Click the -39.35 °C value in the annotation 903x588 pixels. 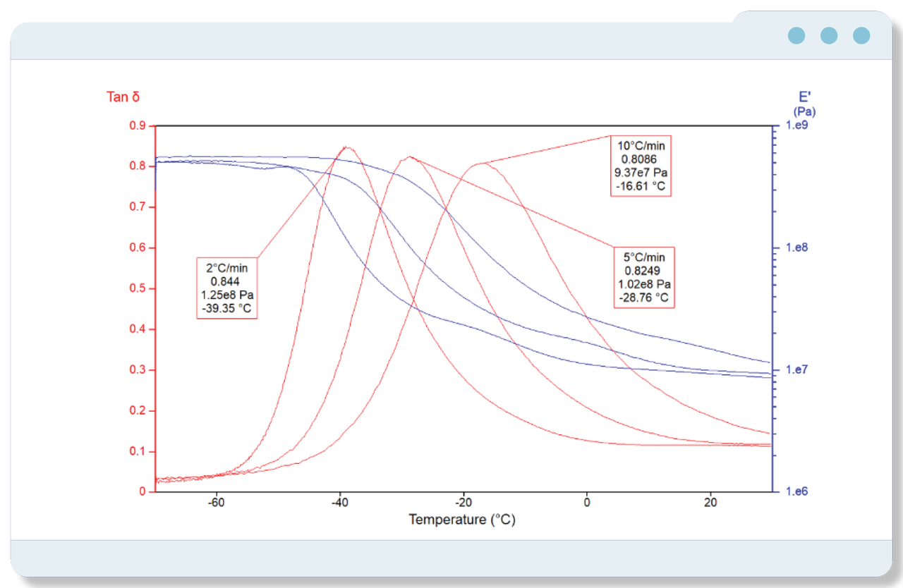point(226,307)
